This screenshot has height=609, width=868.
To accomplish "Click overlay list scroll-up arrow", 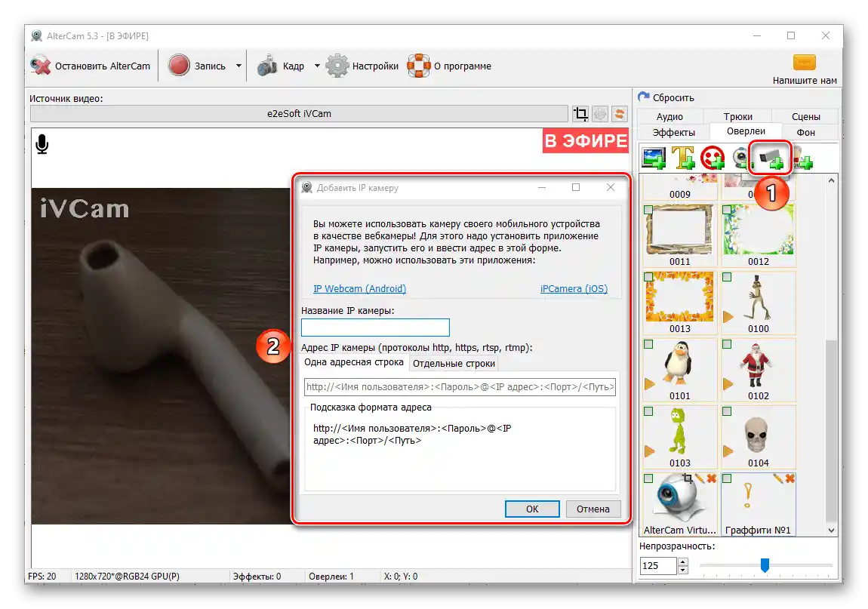I will (x=832, y=180).
